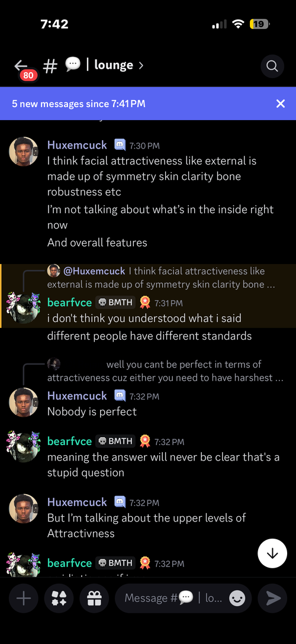Image resolution: width=296 pixels, height=644 pixels.
Task: Open the plus attachment menu
Action: (24, 598)
